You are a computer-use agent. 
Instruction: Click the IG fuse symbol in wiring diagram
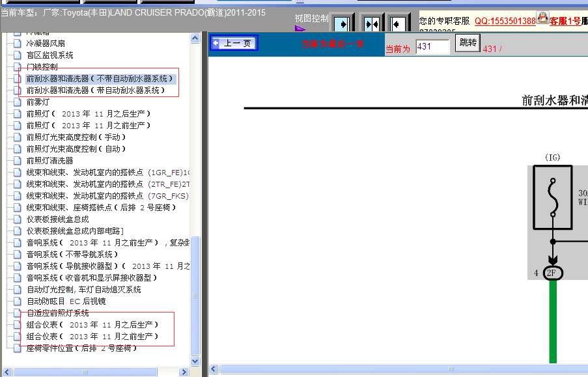(553, 197)
